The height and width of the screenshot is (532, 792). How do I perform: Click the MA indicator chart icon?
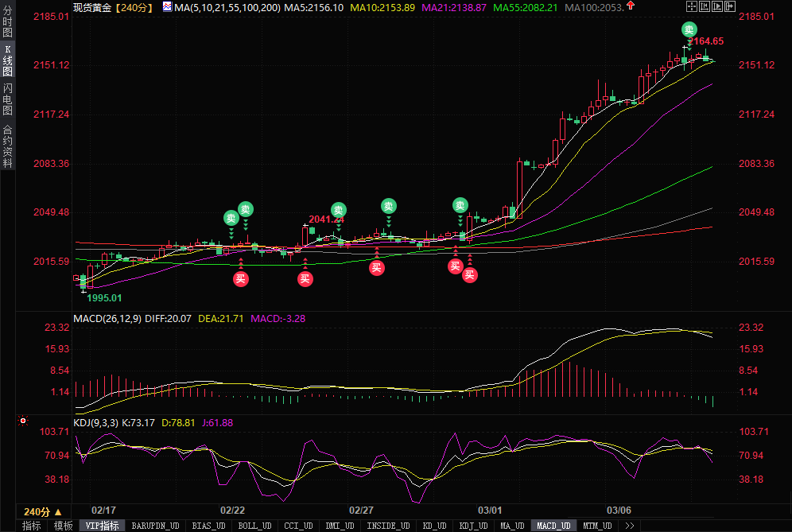167,7
